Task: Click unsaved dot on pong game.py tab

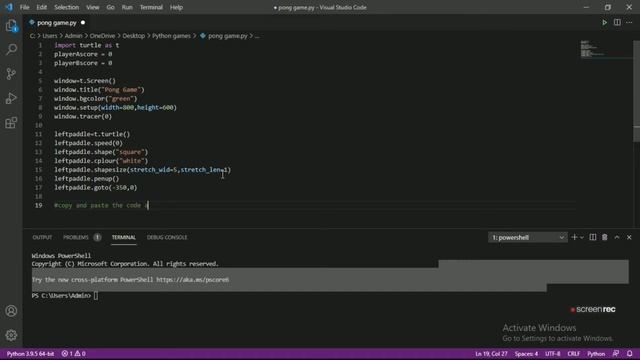Action: tap(83, 23)
